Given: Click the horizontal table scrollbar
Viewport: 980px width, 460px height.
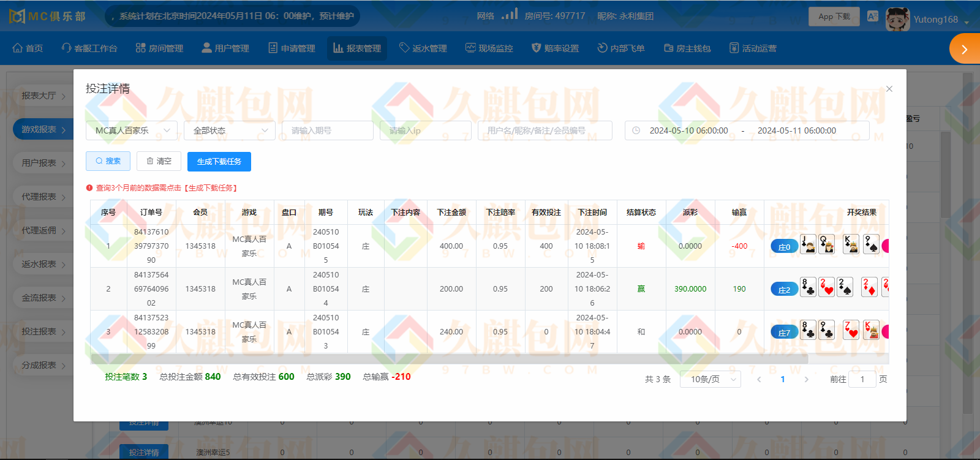Looking at the screenshot, I should tap(450, 359).
